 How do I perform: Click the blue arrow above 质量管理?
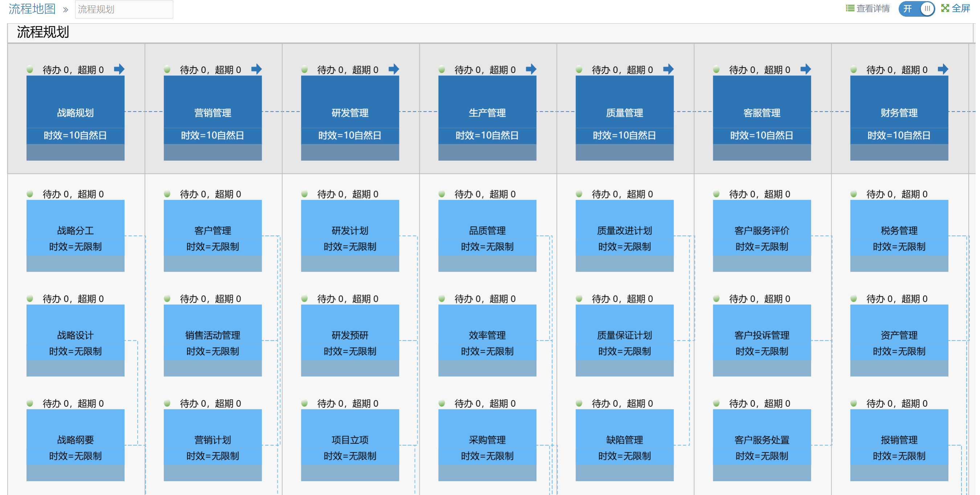(668, 69)
